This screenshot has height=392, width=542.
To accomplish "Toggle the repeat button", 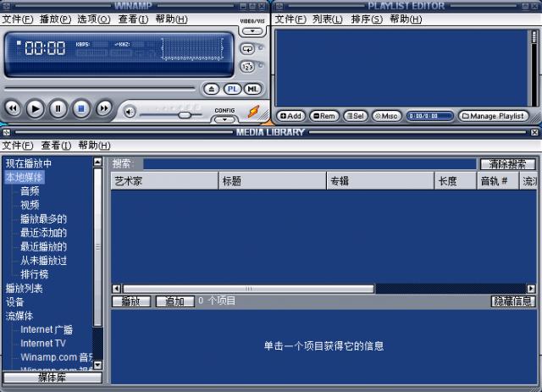I will click(x=247, y=49).
